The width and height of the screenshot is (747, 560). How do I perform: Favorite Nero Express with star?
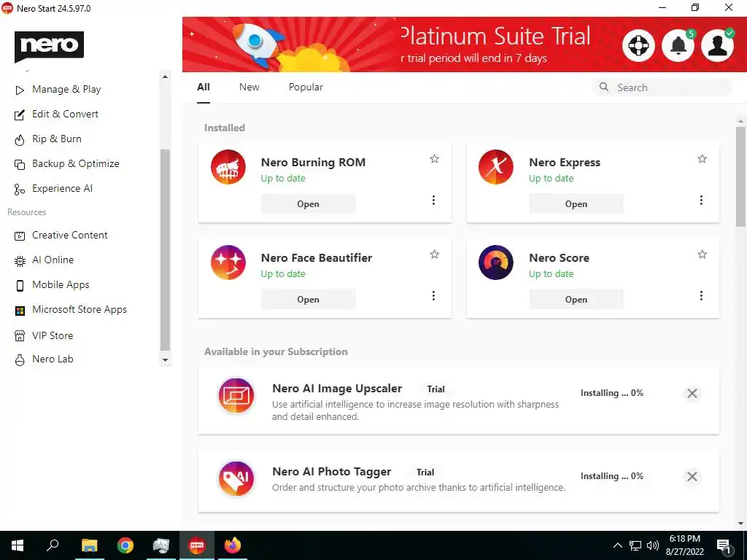click(703, 158)
